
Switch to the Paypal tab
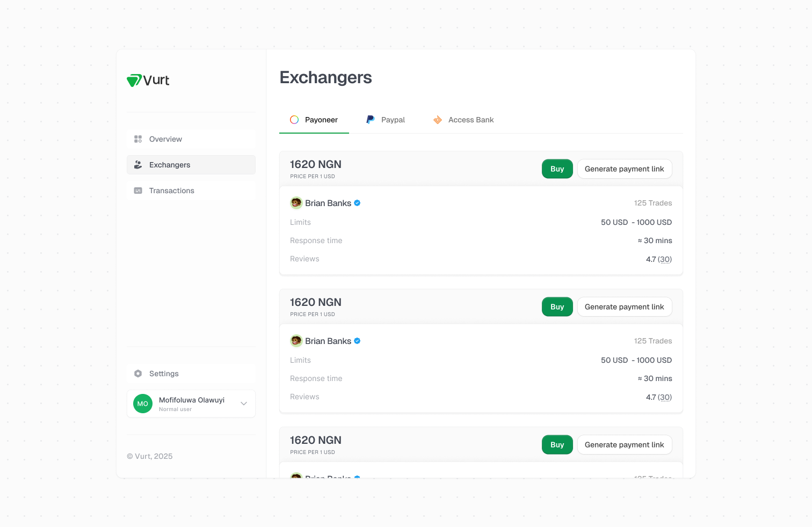tap(386, 120)
